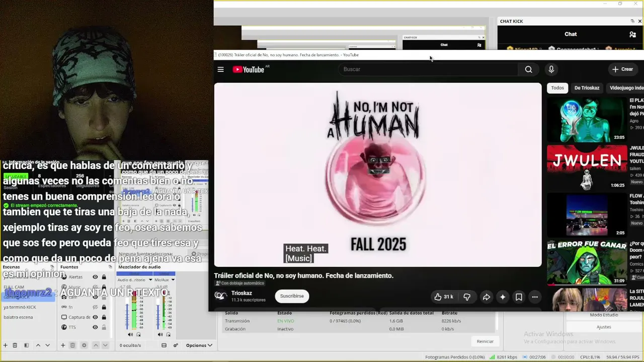Open the Trioskaz channel name link

point(242,293)
